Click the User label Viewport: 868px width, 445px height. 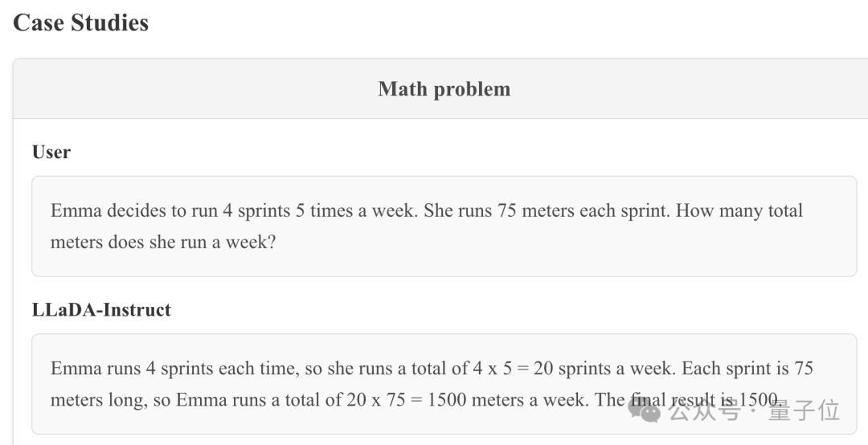coord(51,152)
